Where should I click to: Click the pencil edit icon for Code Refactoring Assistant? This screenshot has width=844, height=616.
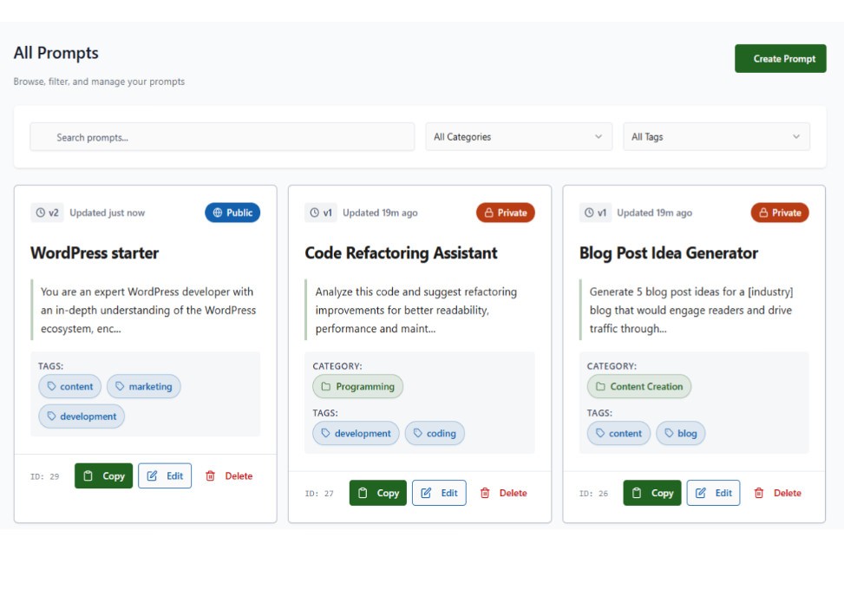(x=426, y=493)
